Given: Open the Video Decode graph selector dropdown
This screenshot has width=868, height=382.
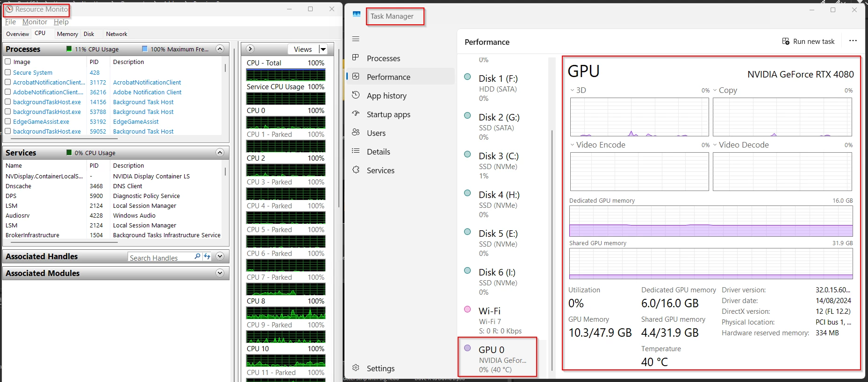Looking at the screenshot, I should [715, 145].
